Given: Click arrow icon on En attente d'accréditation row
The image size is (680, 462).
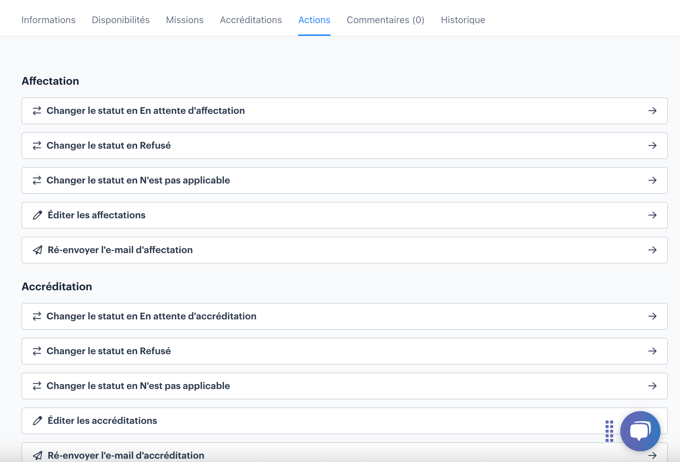Looking at the screenshot, I should [652, 316].
